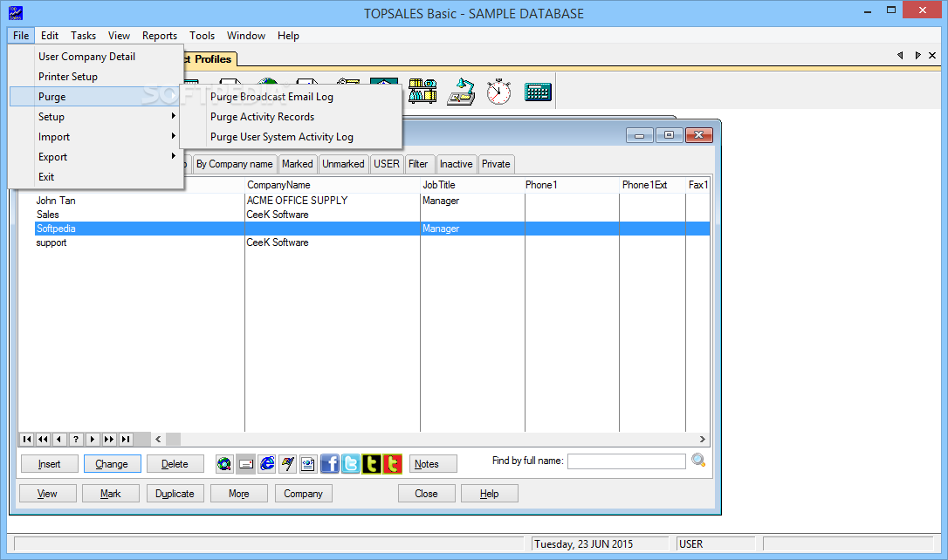Viewport: 948px width, 560px height.
Task: Click inside Find by full name field
Action: [x=627, y=461]
